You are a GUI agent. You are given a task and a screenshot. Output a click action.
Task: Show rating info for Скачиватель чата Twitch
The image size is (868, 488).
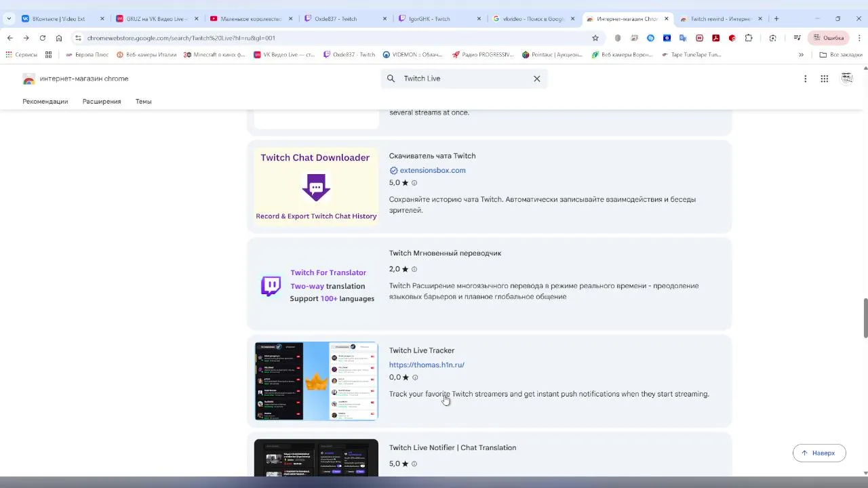(414, 183)
